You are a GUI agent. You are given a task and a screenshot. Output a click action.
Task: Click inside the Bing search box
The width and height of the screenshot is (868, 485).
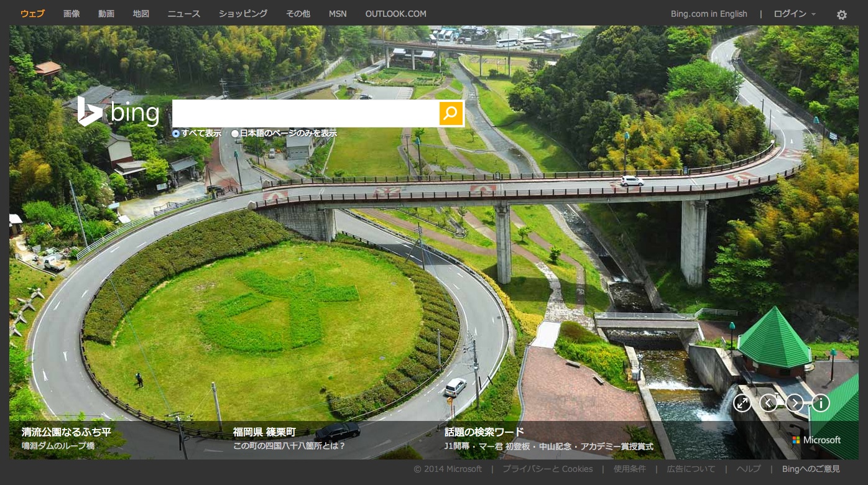click(305, 113)
